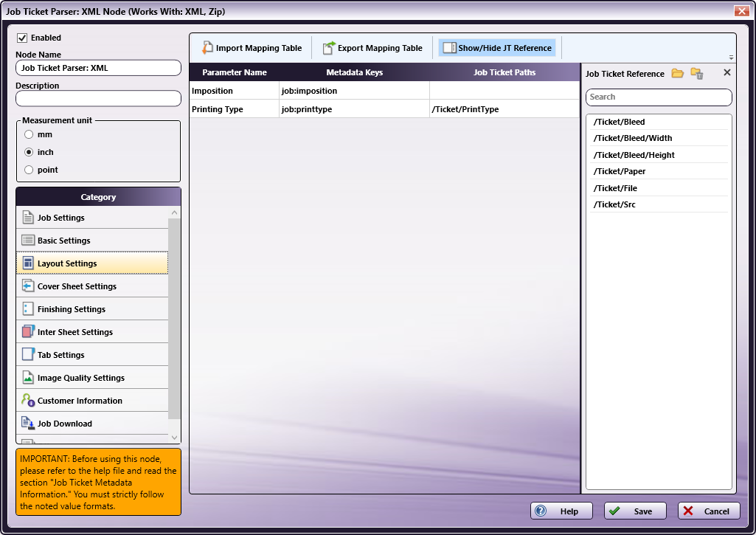Open the Job Download category

92,424
